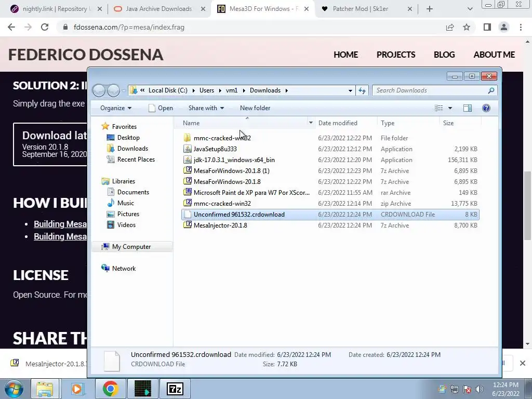Click the refresh button beside address bar
The image size is (532, 399).
[362, 90]
